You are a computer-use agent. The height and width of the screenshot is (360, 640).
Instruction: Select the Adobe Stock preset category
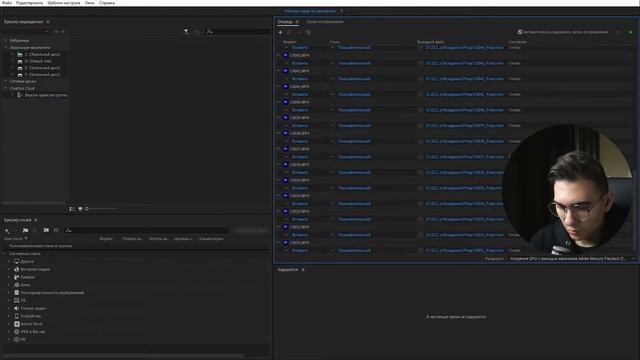31,324
